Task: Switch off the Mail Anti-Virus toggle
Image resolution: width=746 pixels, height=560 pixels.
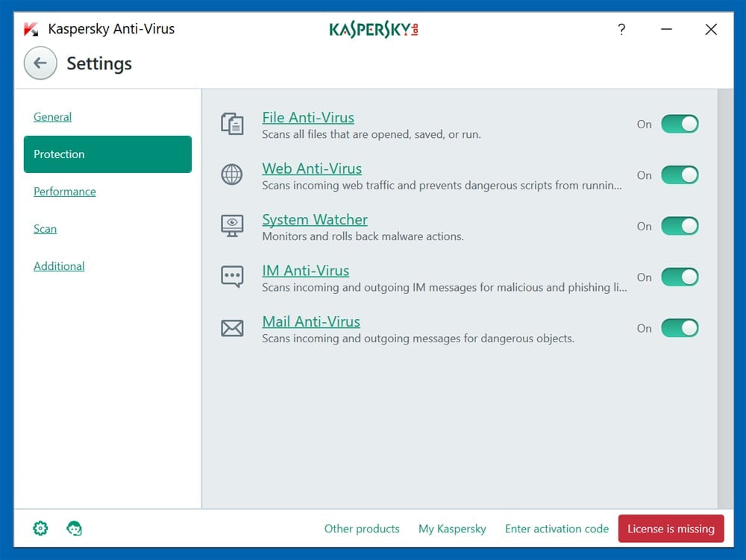Action: 680,328
